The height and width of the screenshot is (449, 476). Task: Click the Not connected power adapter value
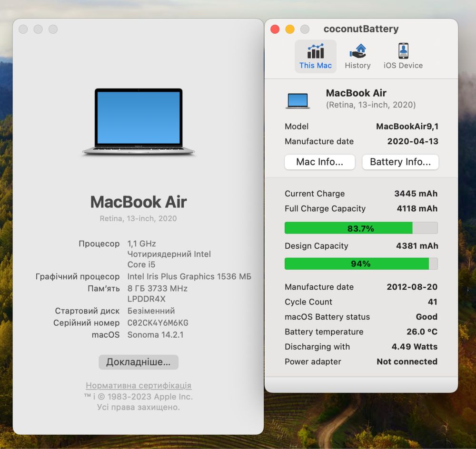407,361
